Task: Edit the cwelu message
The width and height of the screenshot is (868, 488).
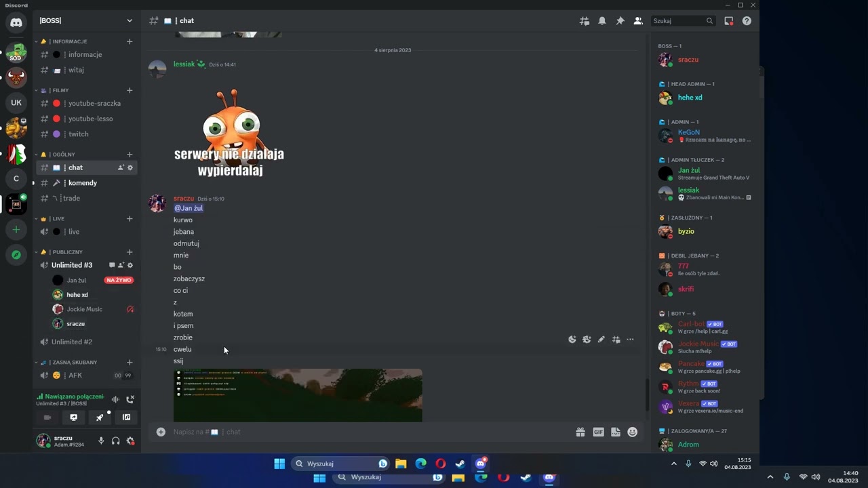Action: 601,340
